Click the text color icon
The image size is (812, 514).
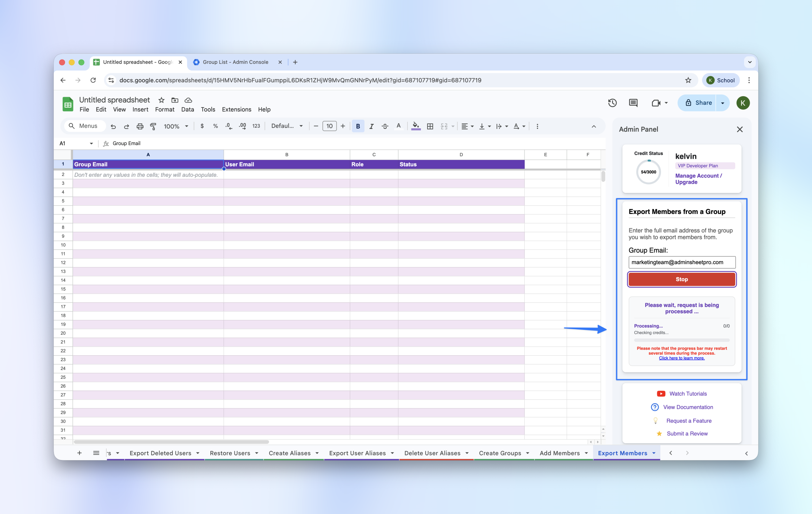pos(399,126)
